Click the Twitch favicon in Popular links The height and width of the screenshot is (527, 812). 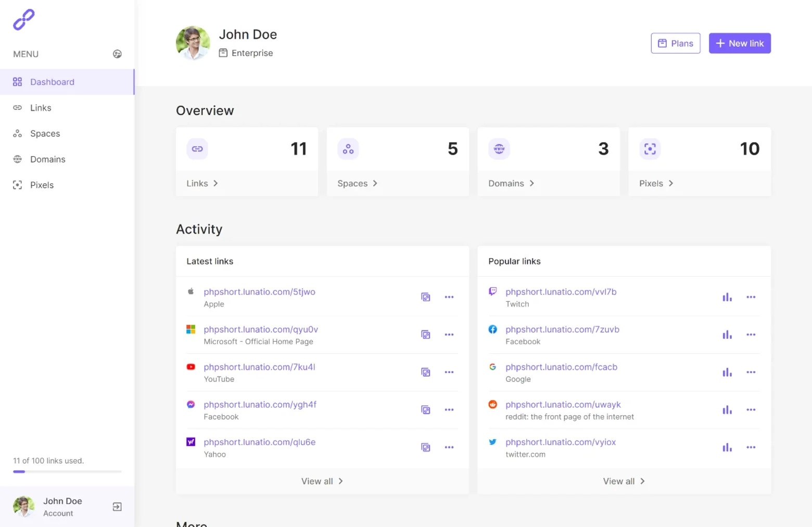pos(493,291)
